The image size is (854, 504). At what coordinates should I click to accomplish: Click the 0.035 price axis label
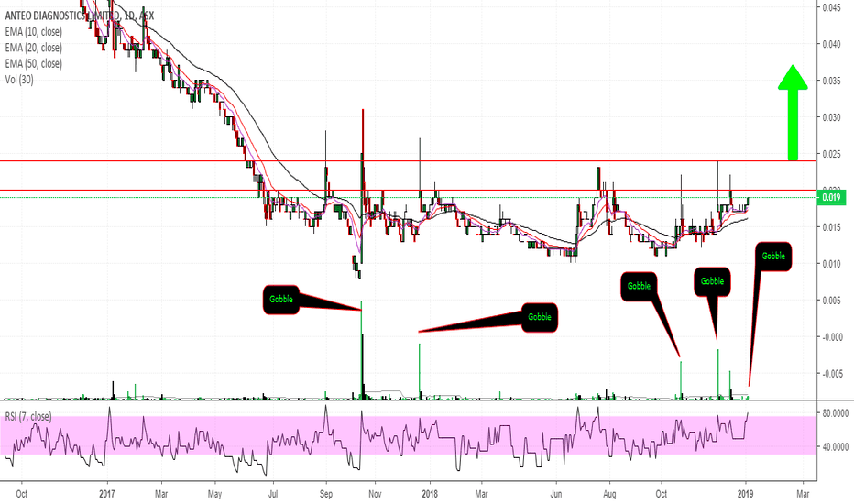pyautogui.click(x=831, y=81)
